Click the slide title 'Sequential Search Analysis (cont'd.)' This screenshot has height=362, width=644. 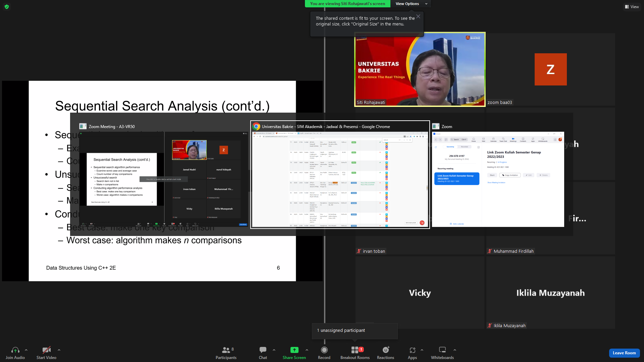coord(162,106)
